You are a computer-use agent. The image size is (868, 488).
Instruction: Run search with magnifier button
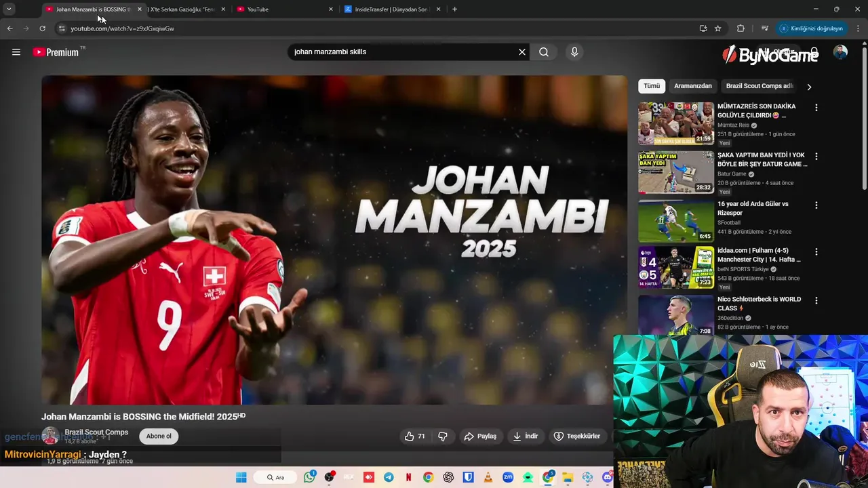tap(544, 52)
